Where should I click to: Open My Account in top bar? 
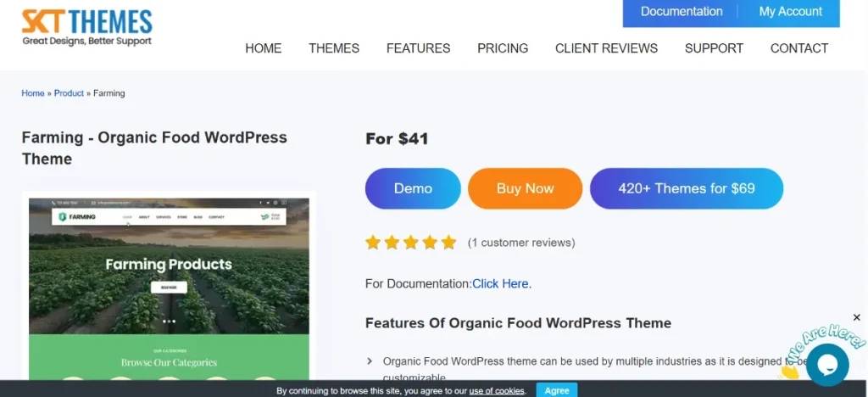[x=791, y=12]
